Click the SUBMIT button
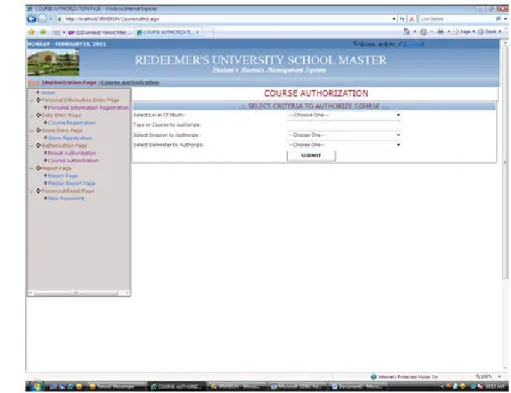511x393 pixels. point(311,155)
